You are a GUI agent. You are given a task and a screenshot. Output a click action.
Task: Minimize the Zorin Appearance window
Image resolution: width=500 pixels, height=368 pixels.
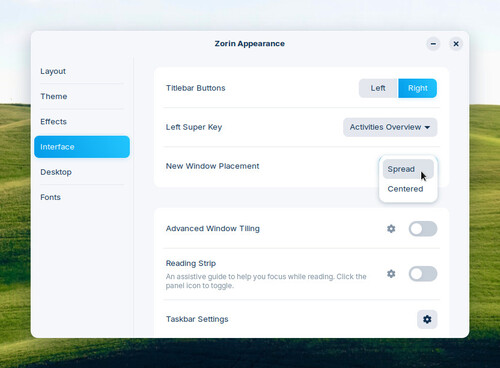click(433, 44)
